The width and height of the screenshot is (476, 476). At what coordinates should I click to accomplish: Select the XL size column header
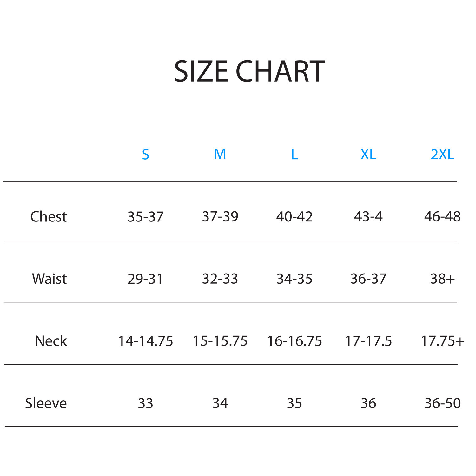(x=368, y=155)
